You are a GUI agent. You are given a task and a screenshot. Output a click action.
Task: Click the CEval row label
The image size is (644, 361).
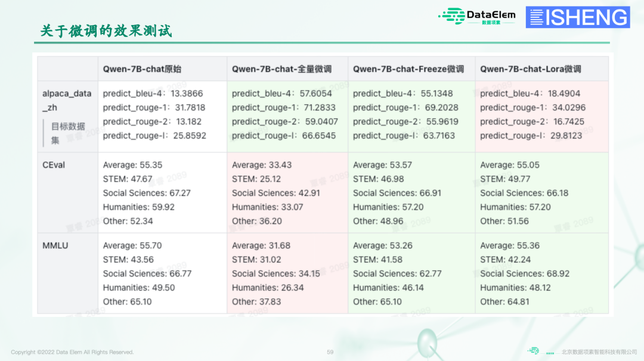54,165
